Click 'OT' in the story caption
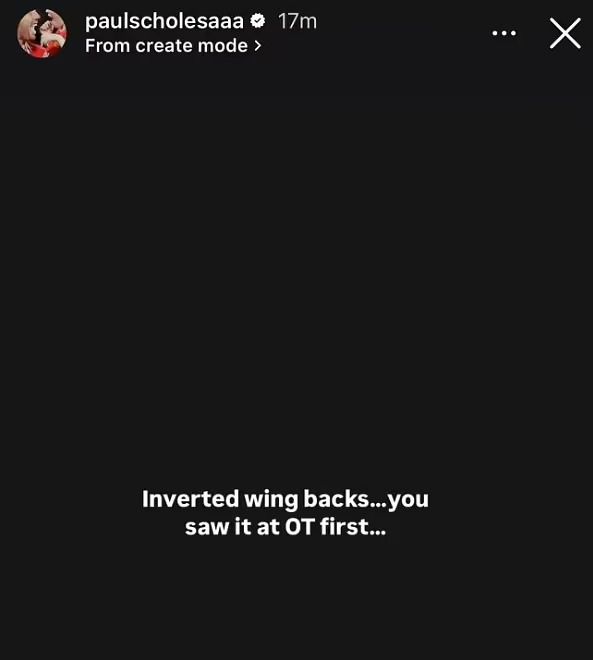593x660 pixels. [x=300, y=527]
